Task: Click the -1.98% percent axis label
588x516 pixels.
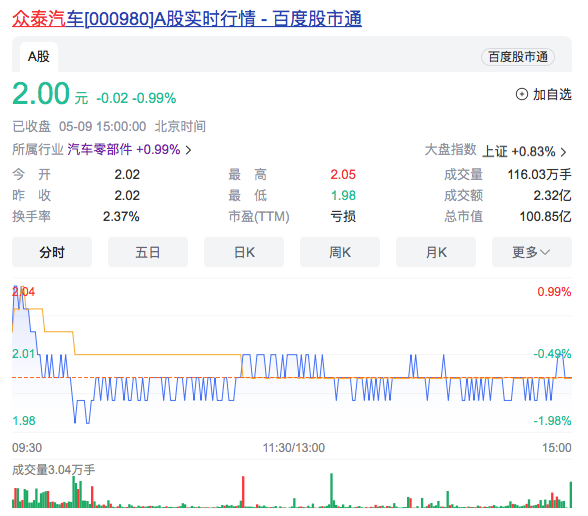Action: (552, 421)
